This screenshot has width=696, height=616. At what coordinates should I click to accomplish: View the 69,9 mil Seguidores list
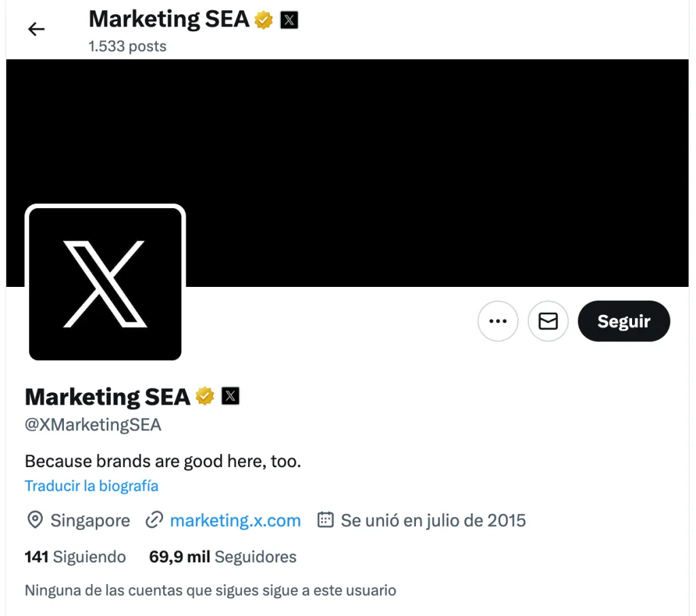(x=222, y=556)
